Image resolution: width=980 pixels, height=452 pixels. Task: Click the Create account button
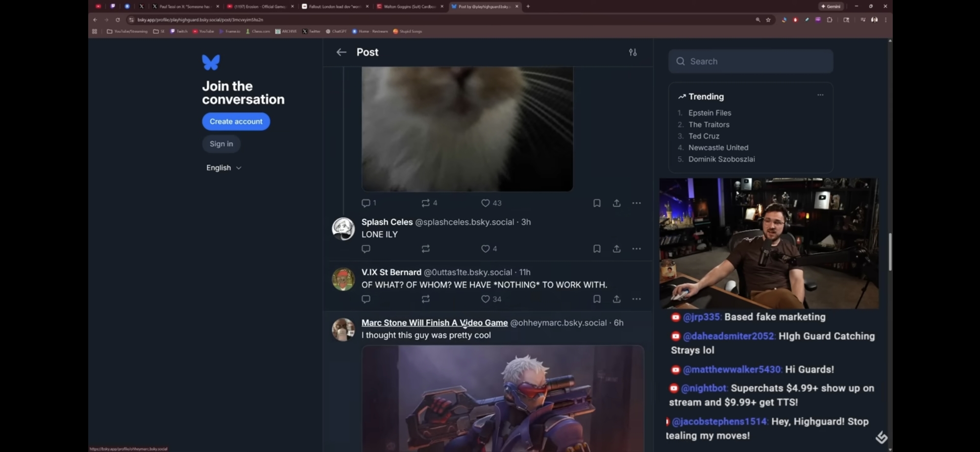tap(236, 121)
